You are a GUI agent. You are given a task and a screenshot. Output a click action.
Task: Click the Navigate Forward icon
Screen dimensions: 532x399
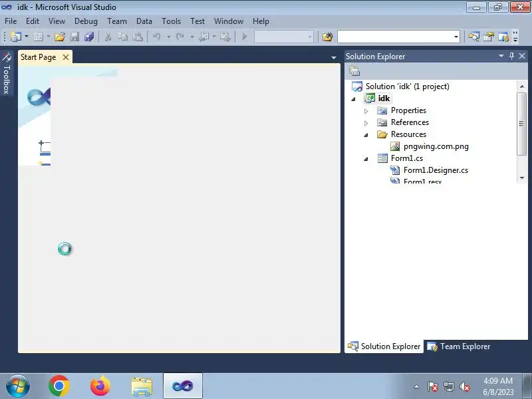point(225,37)
